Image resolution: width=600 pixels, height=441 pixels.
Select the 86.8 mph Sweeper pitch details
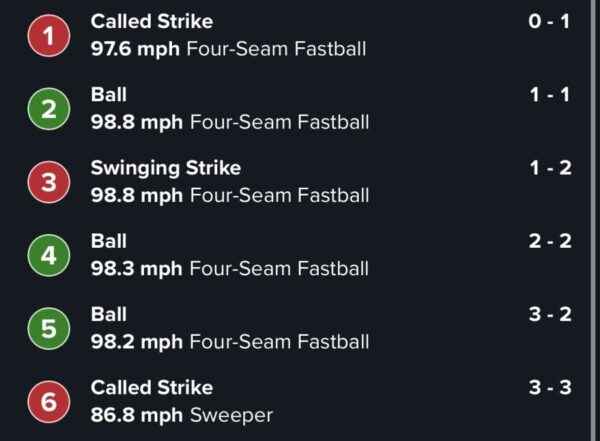coord(181,414)
